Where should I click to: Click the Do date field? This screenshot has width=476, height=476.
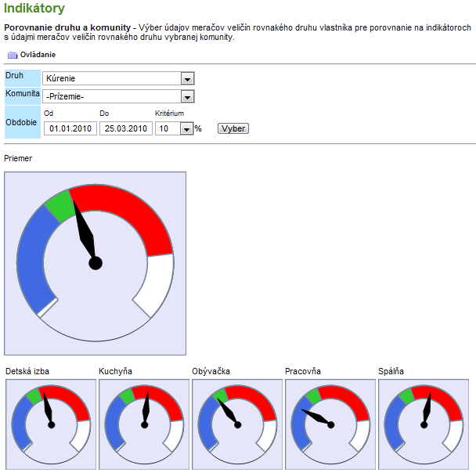(x=125, y=128)
